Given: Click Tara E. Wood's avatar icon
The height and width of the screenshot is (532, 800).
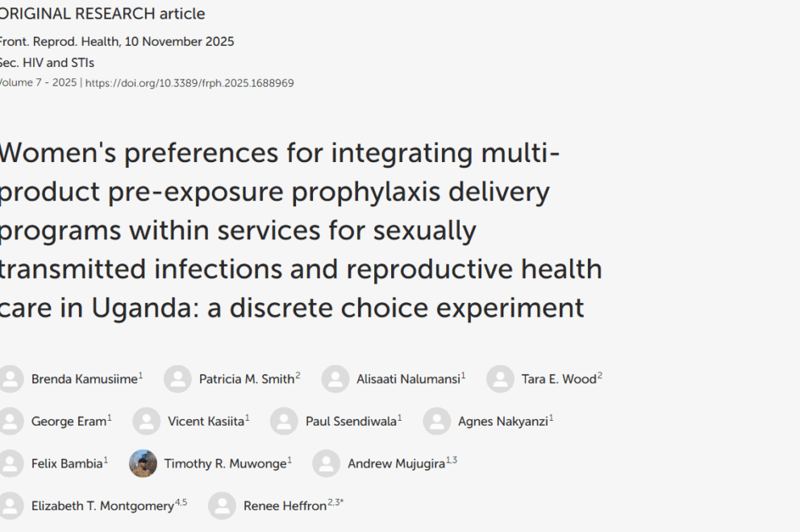Looking at the screenshot, I should click(500, 379).
